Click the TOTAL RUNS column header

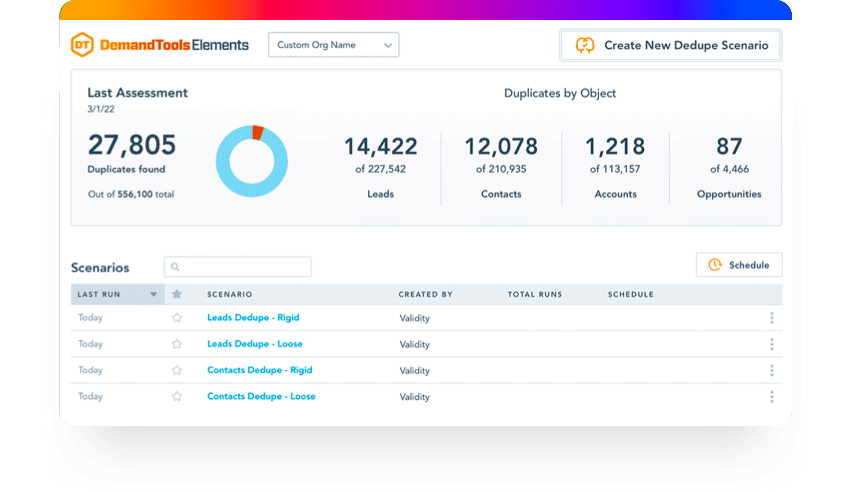535,294
